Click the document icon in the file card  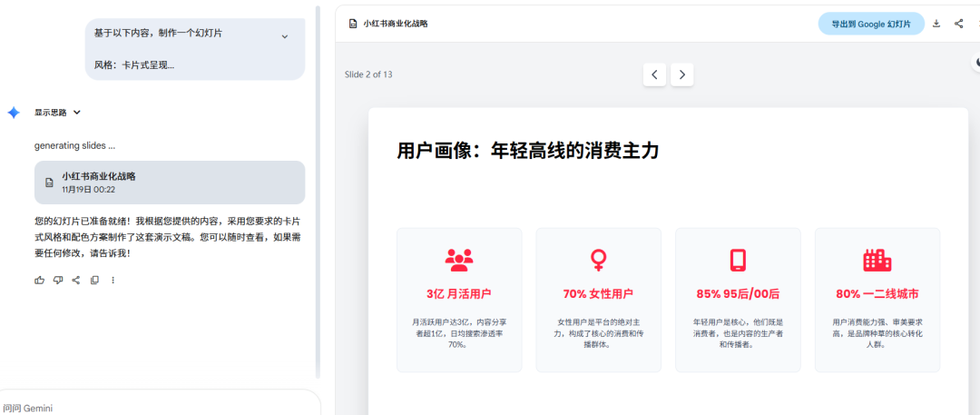(x=49, y=183)
